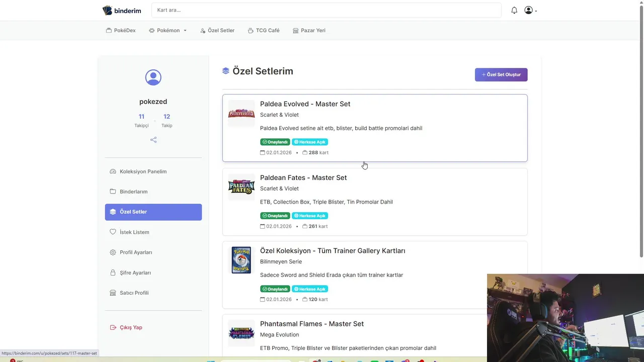Click the share profile icon

(153, 140)
